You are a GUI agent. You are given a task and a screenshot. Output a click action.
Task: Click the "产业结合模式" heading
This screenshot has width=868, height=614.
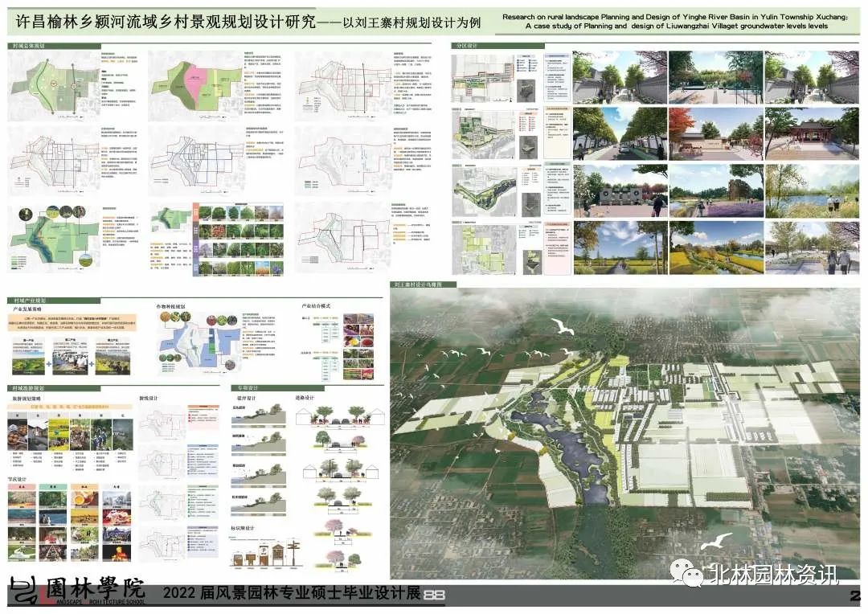pos(316,305)
